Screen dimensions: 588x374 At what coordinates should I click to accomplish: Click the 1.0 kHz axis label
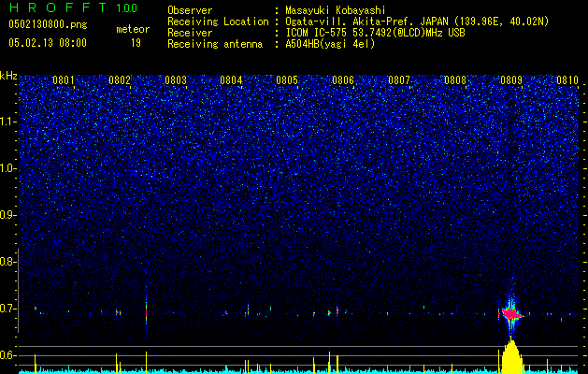point(7,168)
